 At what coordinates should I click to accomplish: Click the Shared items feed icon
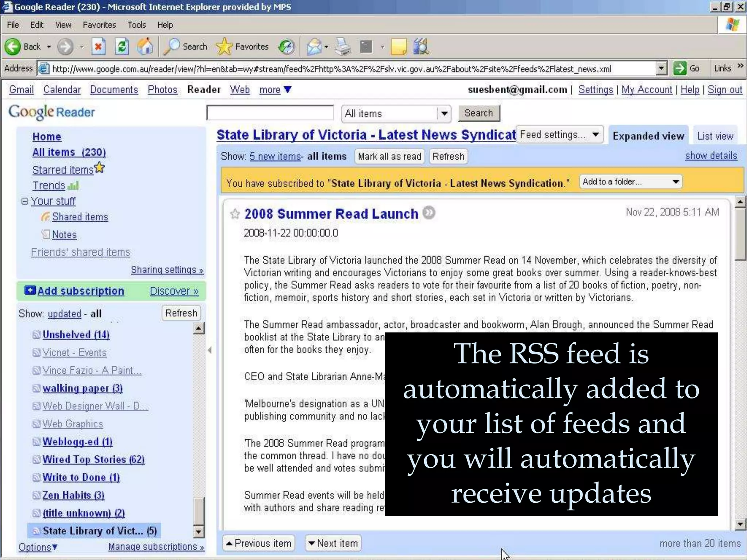pyautogui.click(x=46, y=217)
